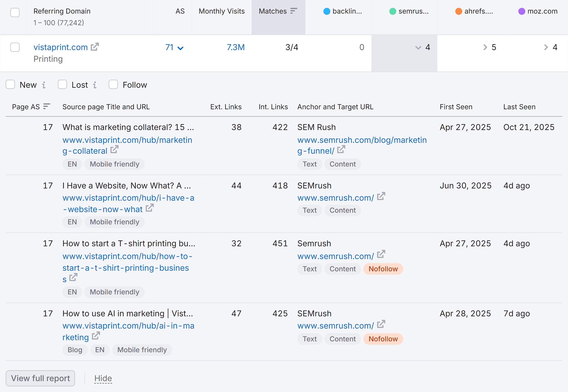The width and height of the screenshot is (568, 392).
Task: Enable the New checkbox
Action: coord(10,84)
